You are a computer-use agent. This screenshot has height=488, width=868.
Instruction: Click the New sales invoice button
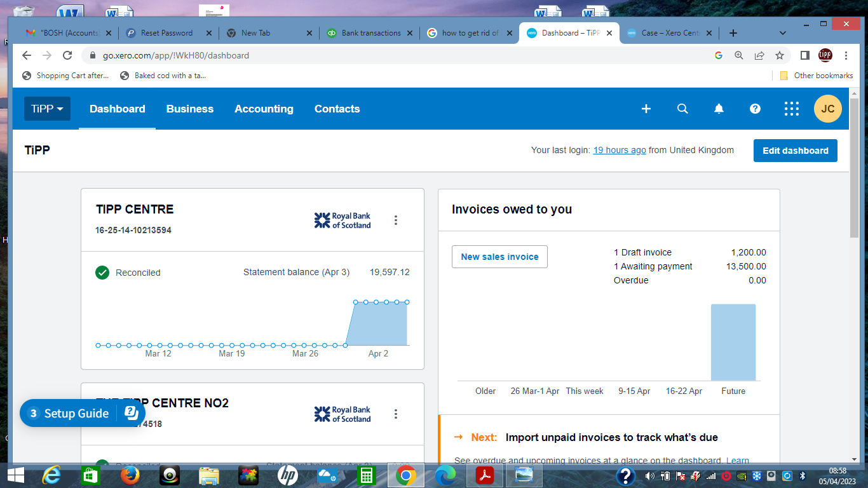(499, 257)
